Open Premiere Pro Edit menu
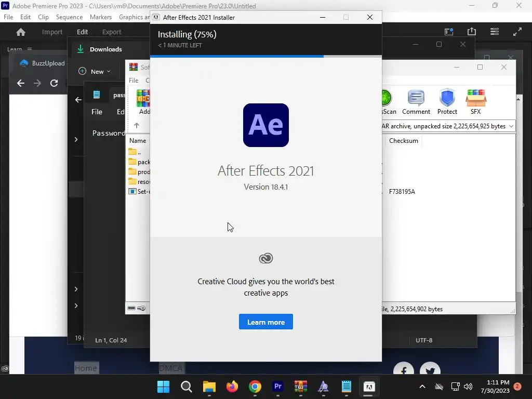The image size is (532, 399). [25, 17]
